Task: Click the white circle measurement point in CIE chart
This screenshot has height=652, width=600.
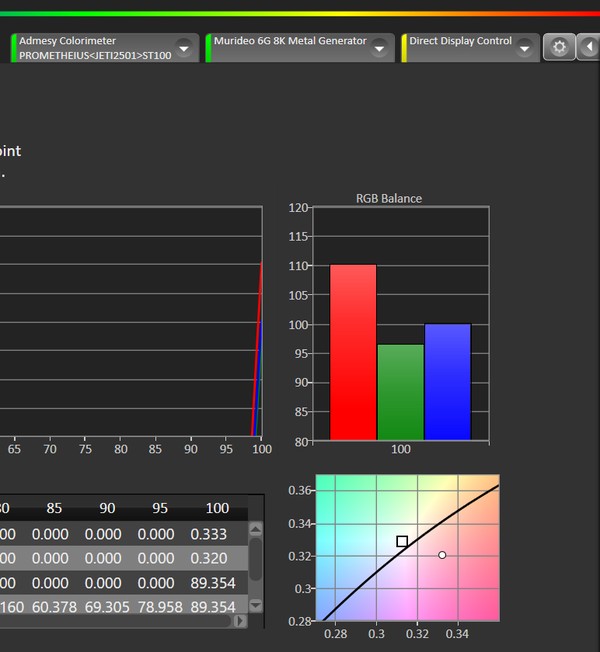Action: tap(442, 555)
